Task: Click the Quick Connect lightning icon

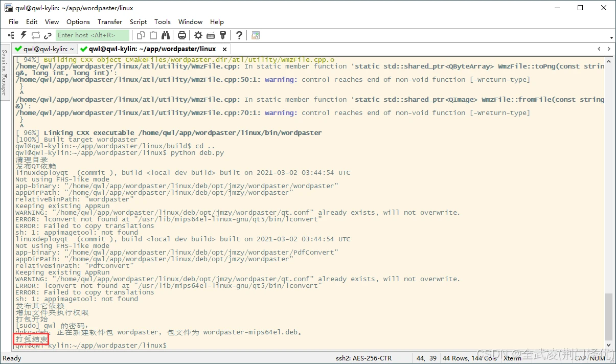Action: click(x=24, y=35)
